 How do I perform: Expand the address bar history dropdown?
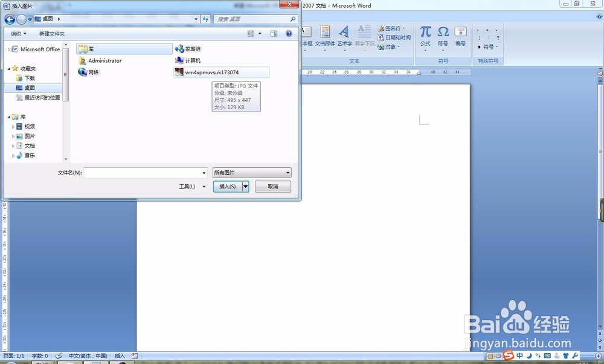click(x=196, y=19)
